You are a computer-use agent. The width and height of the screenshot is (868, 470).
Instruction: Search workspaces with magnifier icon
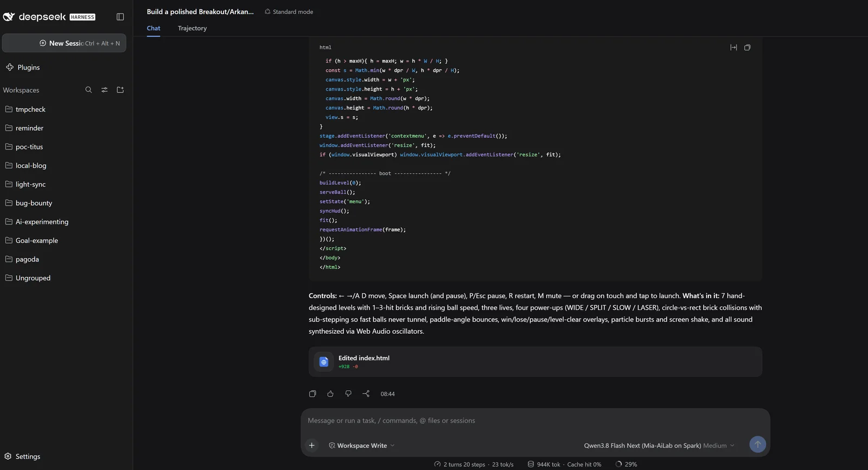88,90
